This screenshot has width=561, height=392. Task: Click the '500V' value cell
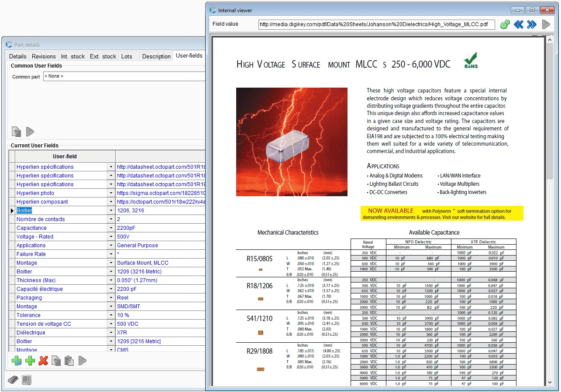click(x=161, y=237)
